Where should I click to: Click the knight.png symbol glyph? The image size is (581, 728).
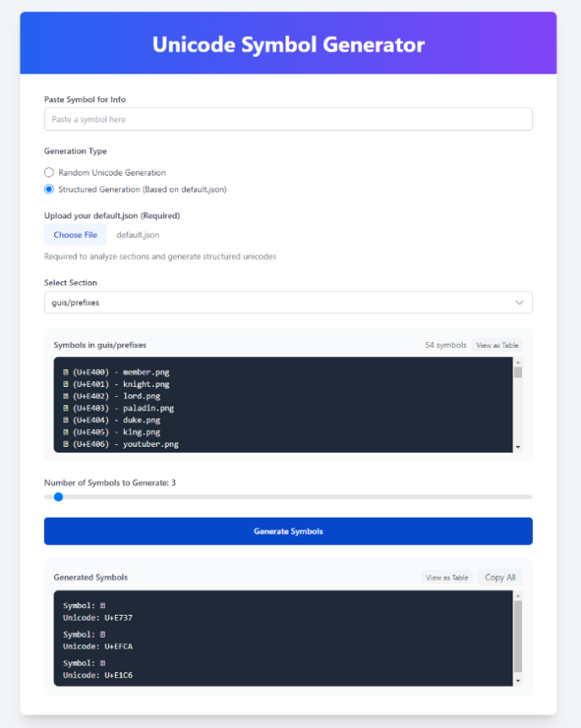pos(66,383)
